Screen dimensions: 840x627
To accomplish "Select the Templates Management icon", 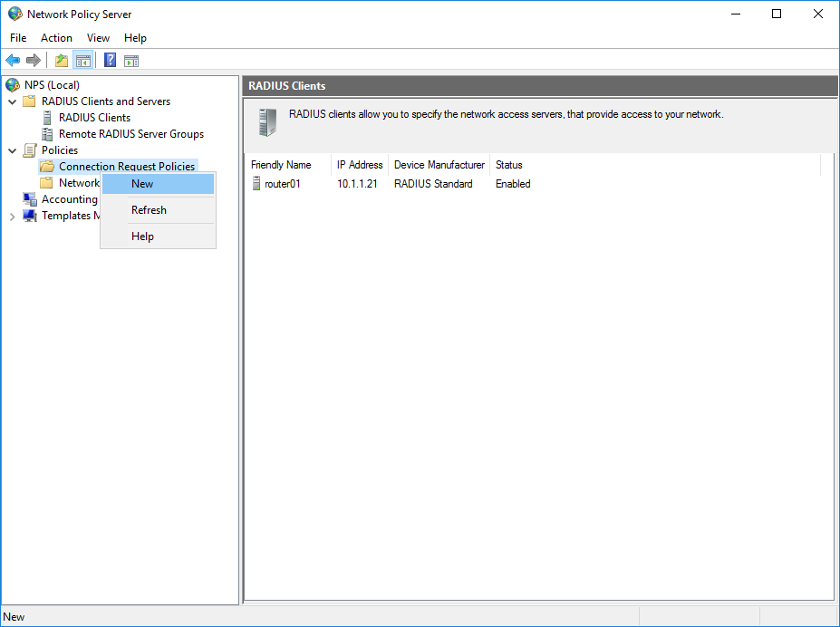I will (31, 216).
